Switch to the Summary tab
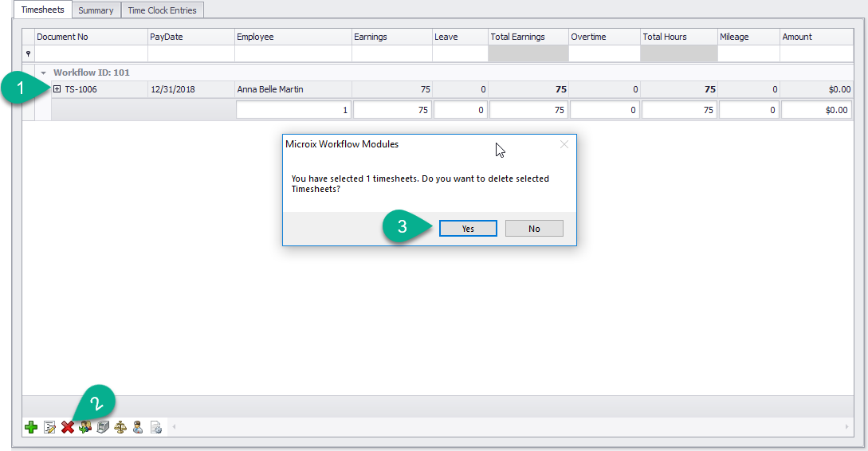868x451 pixels. point(96,10)
